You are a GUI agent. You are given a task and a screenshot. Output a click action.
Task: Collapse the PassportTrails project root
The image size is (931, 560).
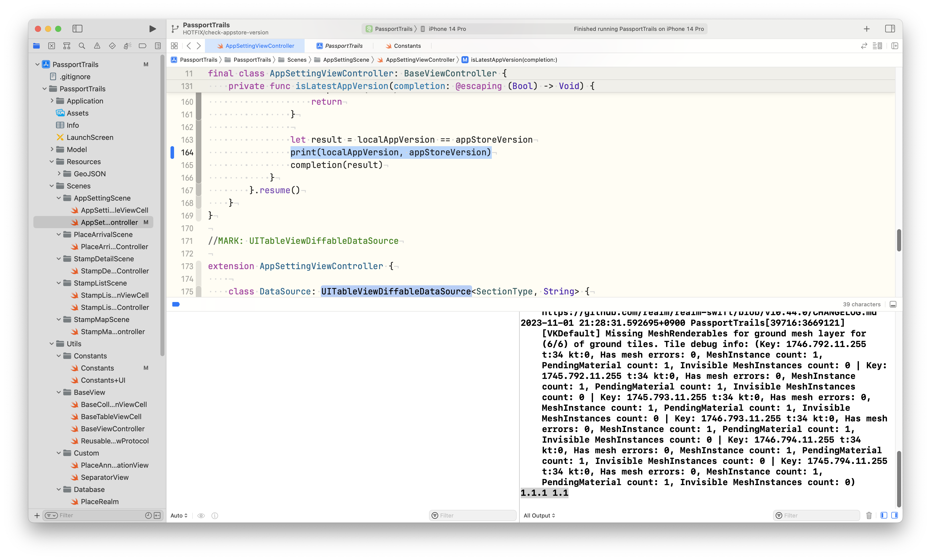pyautogui.click(x=37, y=64)
